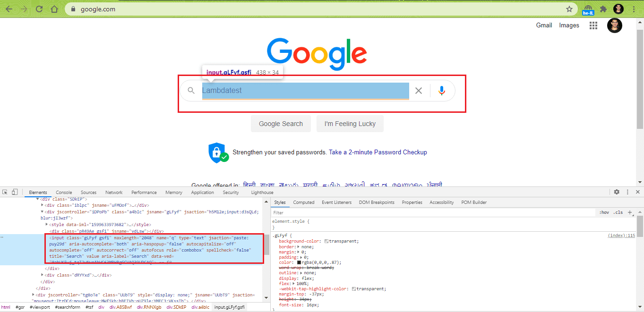Click the password shield icon
Screen dimensions: 644x312
click(x=218, y=152)
